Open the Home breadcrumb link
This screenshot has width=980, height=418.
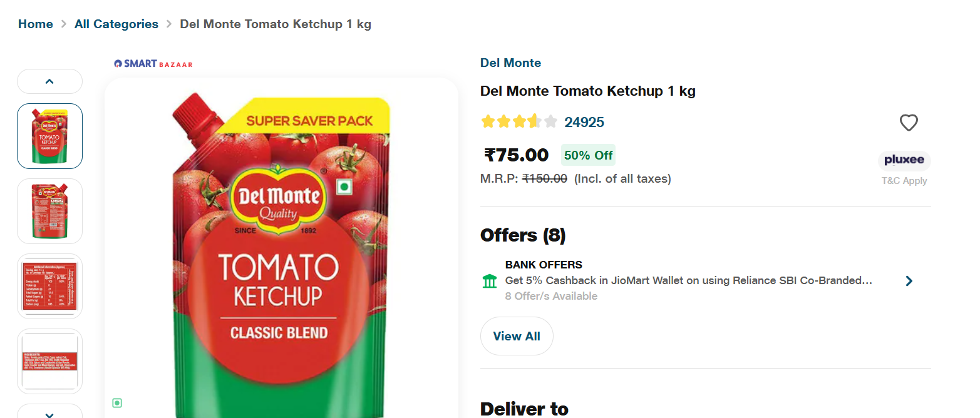[36, 24]
